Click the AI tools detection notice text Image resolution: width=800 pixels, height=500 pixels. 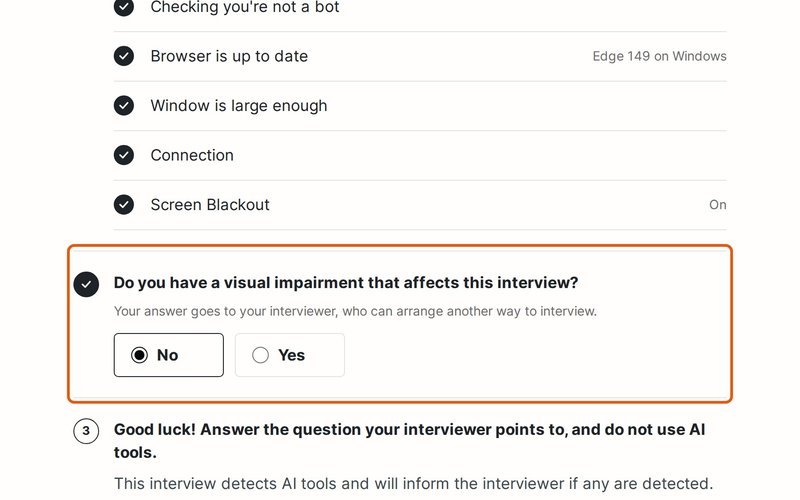point(413,483)
